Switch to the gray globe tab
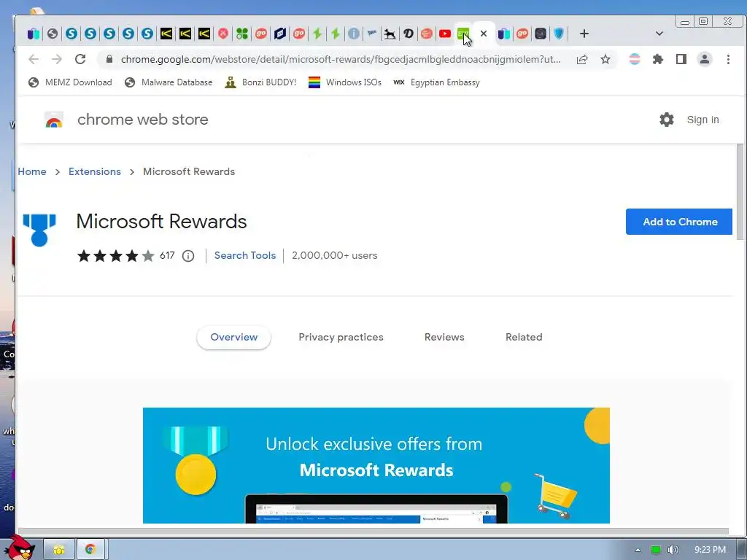The width and height of the screenshot is (747, 560). (x=53, y=34)
